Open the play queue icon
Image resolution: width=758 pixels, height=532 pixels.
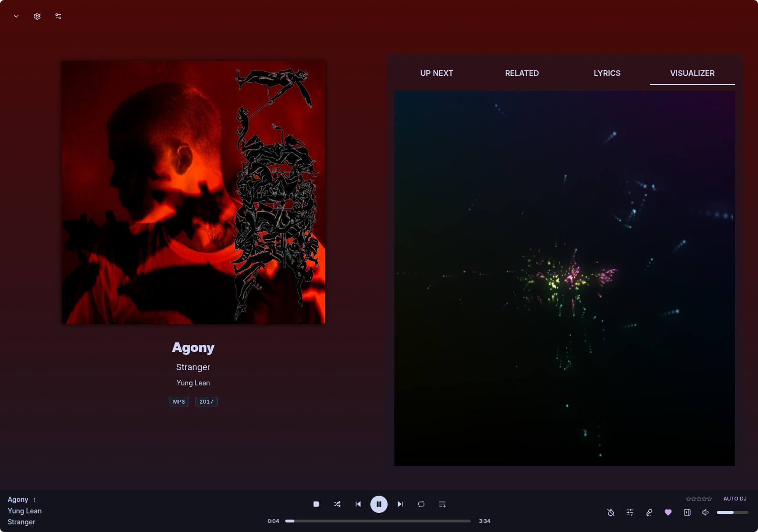tap(442, 504)
